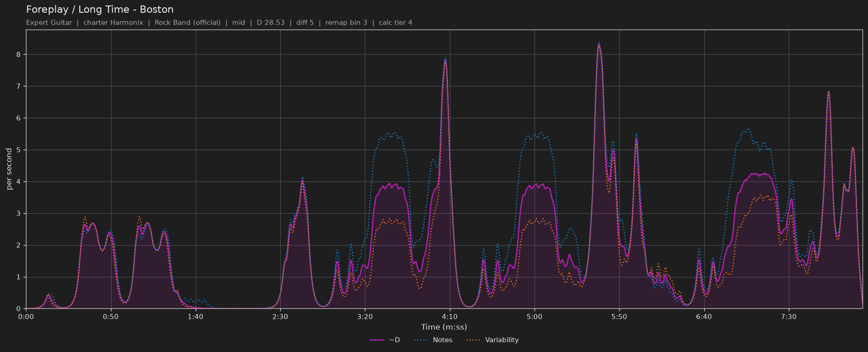Image resolution: width=868 pixels, height=352 pixels.
Task: Click the "Time (m:ss)" x-axis label
Action: [x=444, y=327]
